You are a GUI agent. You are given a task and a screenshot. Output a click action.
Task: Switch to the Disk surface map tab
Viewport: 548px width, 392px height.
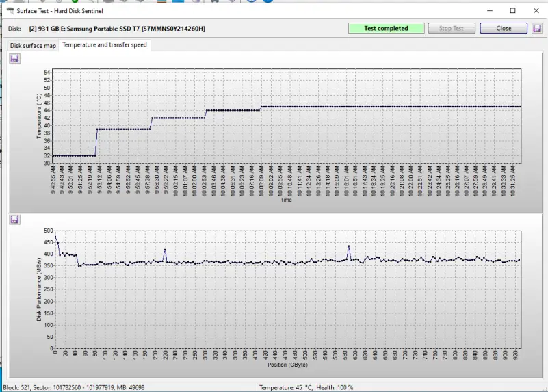(x=33, y=45)
